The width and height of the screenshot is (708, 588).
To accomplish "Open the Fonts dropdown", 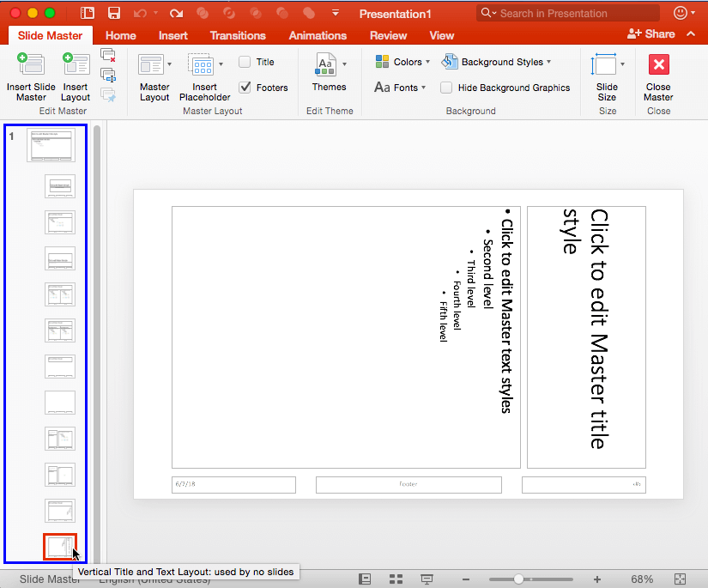I will click(400, 88).
